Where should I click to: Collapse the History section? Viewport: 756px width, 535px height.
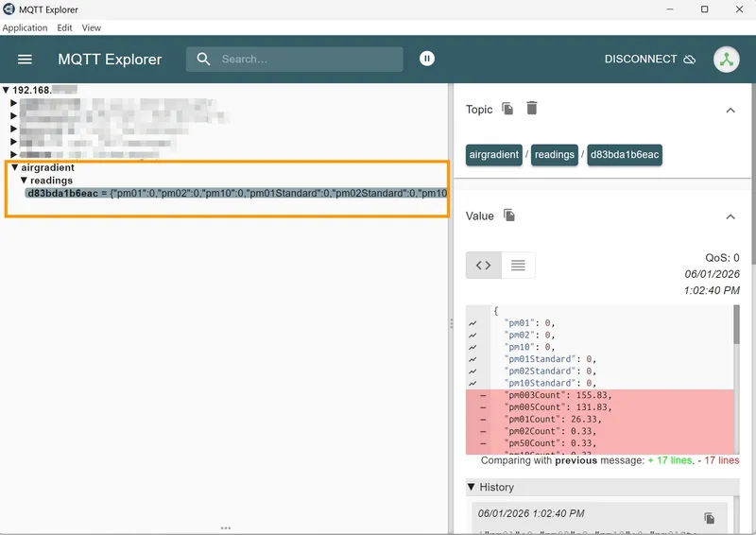coord(472,487)
